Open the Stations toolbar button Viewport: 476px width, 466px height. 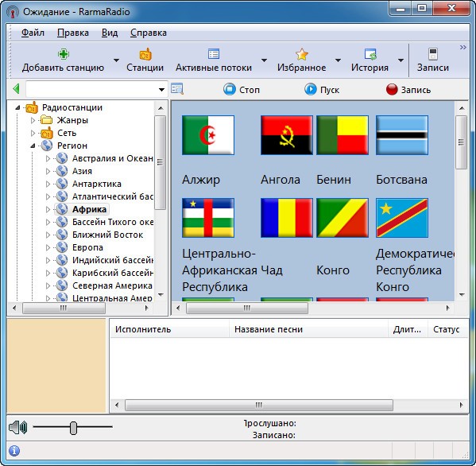pyautogui.click(x=145, y=60)
